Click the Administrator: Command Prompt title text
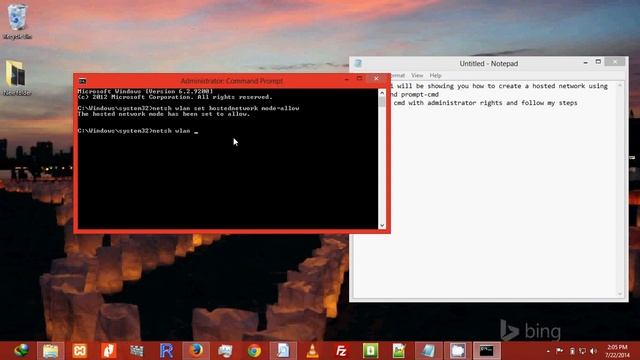 pyautogui.click(x=231, y=81)
